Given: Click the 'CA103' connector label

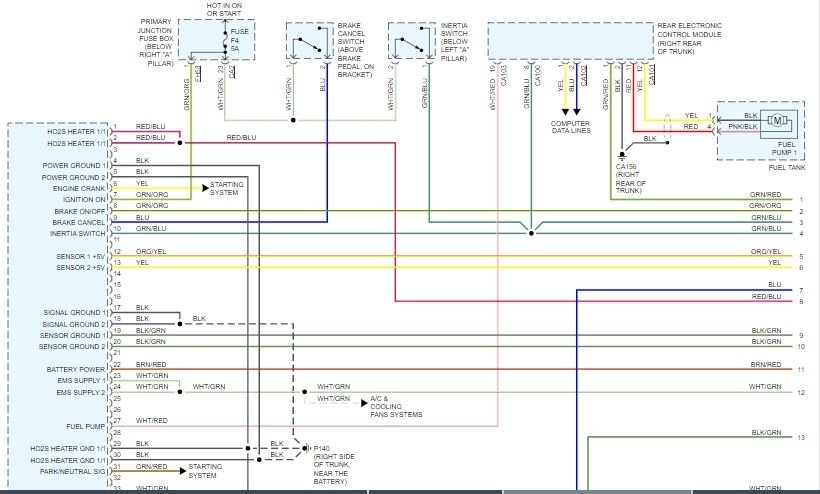Looking at the screenshot, I should pos(504,75).
